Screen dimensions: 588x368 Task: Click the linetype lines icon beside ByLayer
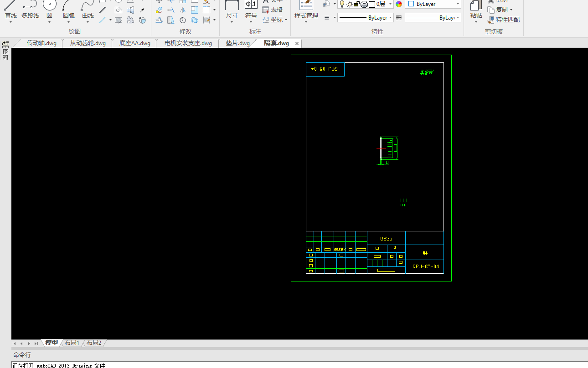tap(399, 18)
